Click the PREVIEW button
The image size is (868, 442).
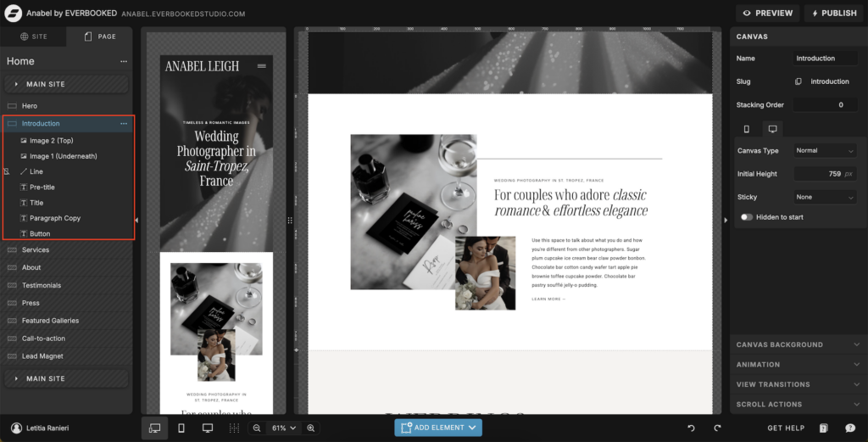pos(767,14)
